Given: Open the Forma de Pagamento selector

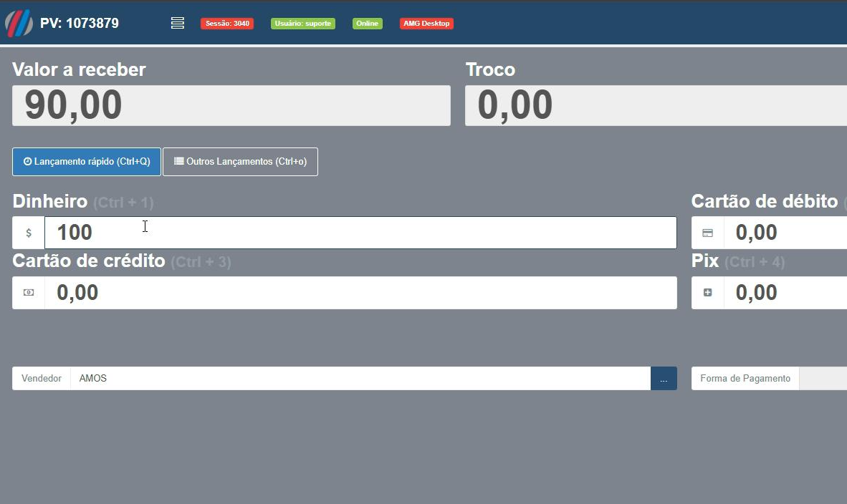Looking at the screenshot, I should [x=823, y=379].
